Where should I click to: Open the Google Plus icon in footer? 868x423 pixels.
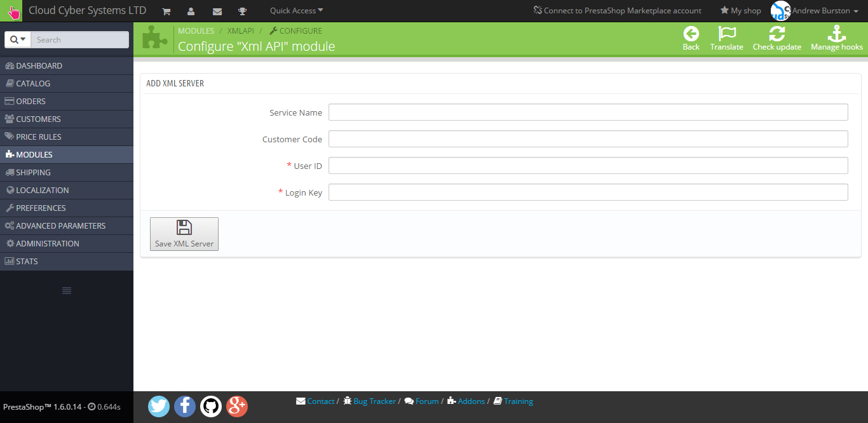tap(237, 406)
